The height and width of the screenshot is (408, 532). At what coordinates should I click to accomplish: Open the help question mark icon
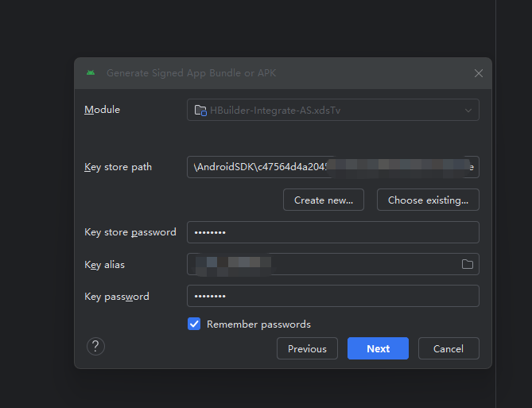tap(95, 346)
